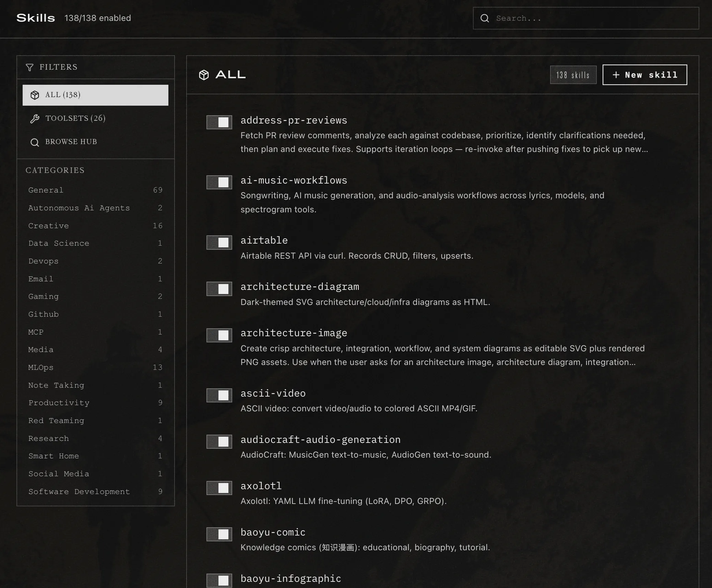Select the Smart Home category
Screen dimensions: 712x588
[95, 456]
